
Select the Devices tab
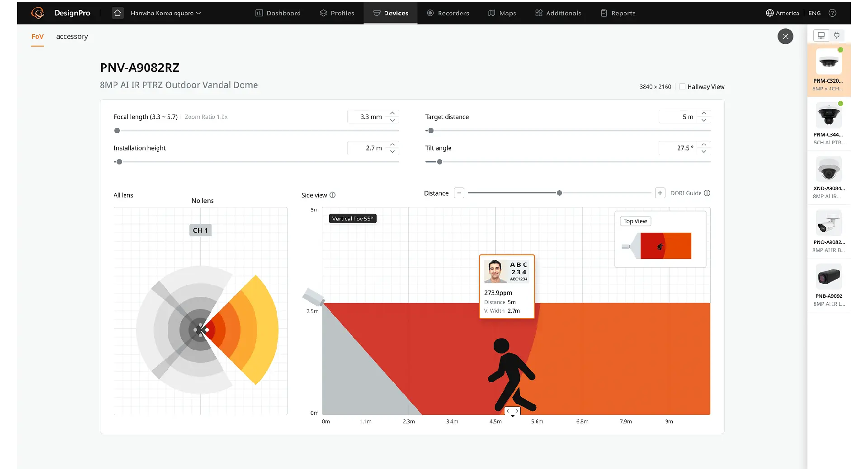(x=391, y=13)
